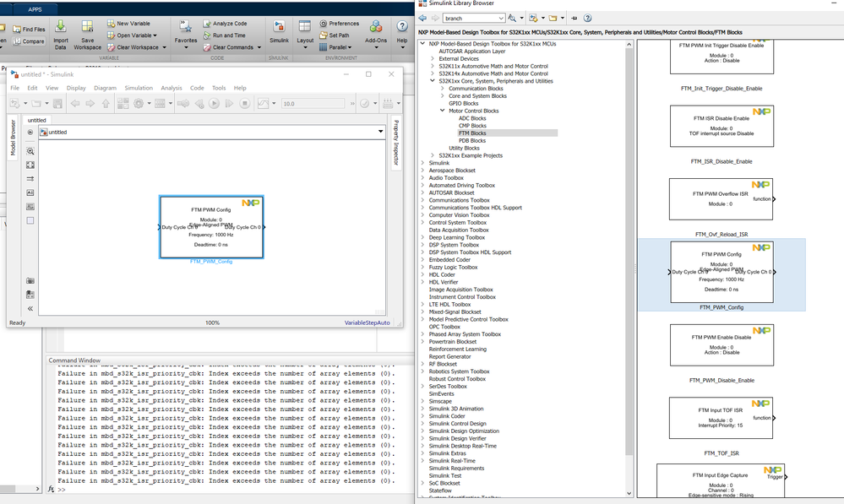Open Code menu in Simulink window
Viewport: 844px width, 504px height.
(197, 88)
